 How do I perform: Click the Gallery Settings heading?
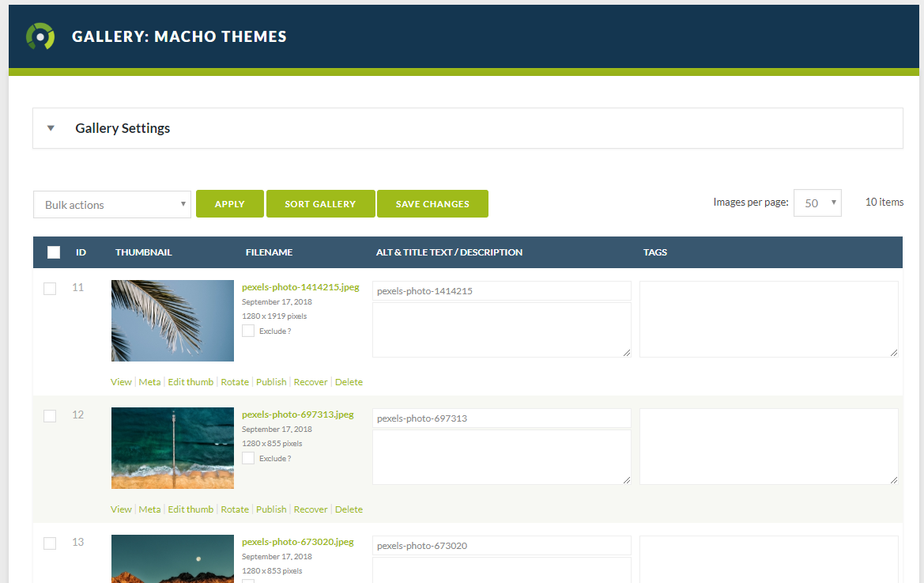(x=123, y=128)
